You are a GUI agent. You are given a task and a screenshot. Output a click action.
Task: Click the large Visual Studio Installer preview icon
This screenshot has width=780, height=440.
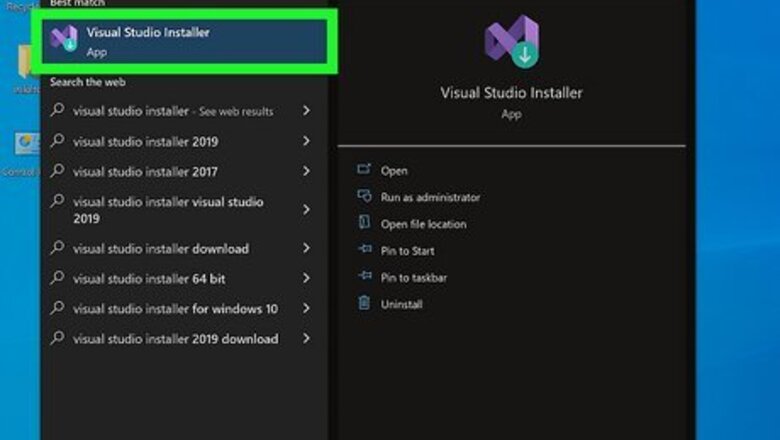[512, 42]
